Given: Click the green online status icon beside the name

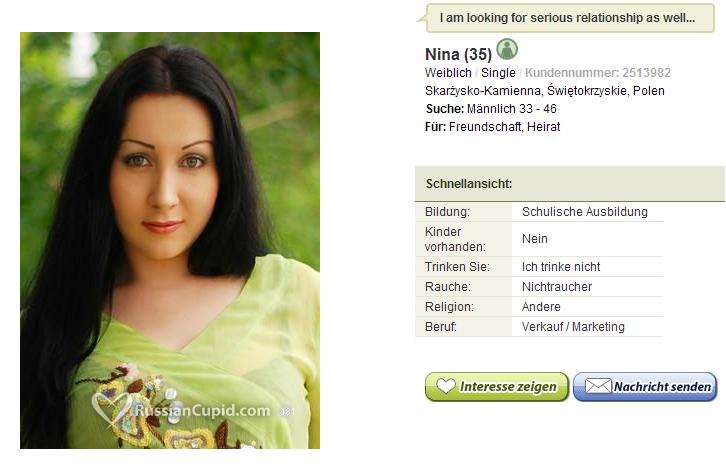Looking at the screenshot, I should (507, 49).
